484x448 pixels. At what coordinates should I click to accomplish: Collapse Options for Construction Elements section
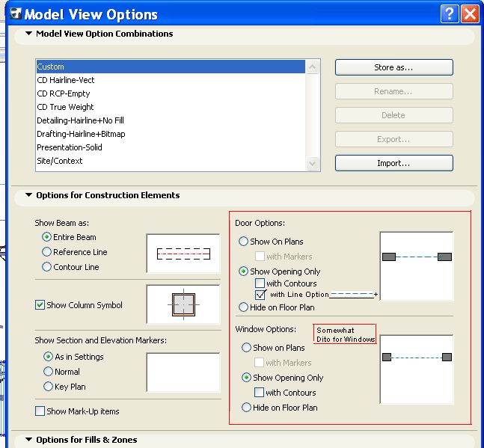coord(28,195)
